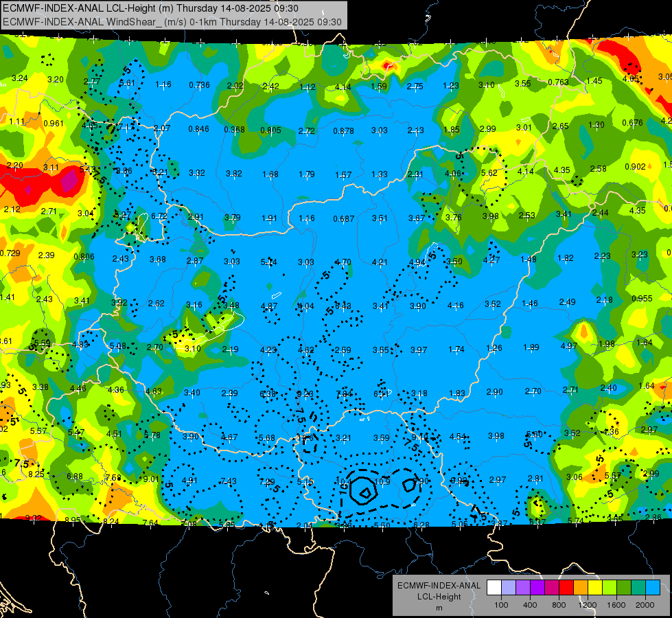The width and height of the screenshot is (672, 618).
Task: Click the teal legend color swatch
Action: 638,588
